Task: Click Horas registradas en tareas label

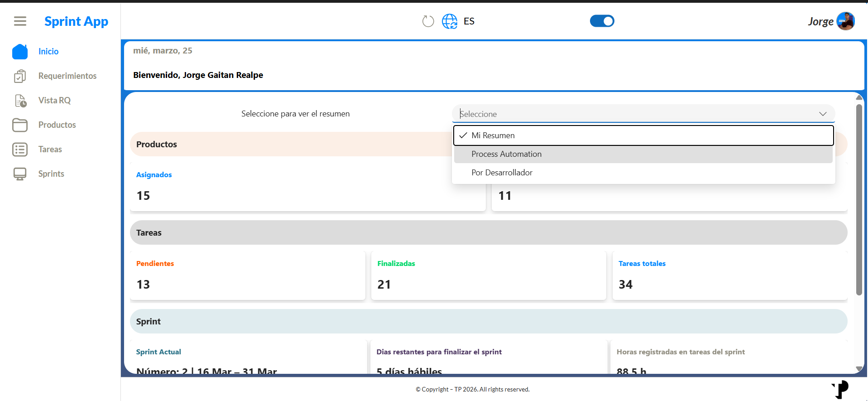Action: coord(681,352)
